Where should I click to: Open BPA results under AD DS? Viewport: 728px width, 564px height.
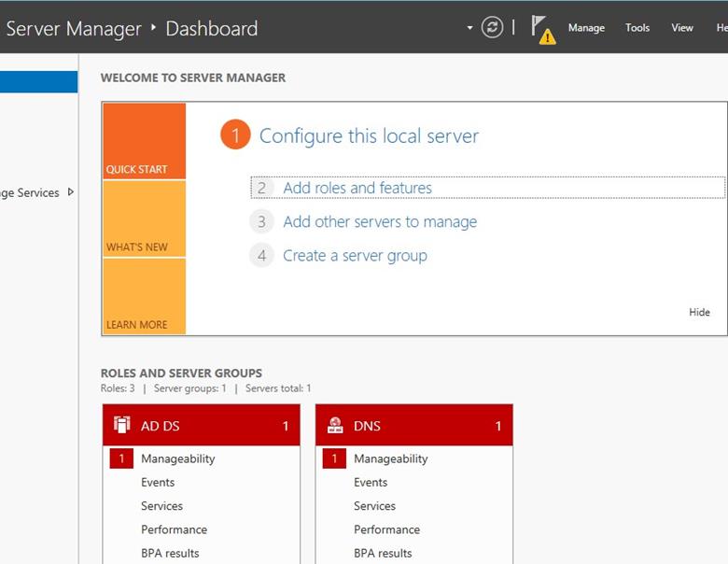click(x=170, y=554)
